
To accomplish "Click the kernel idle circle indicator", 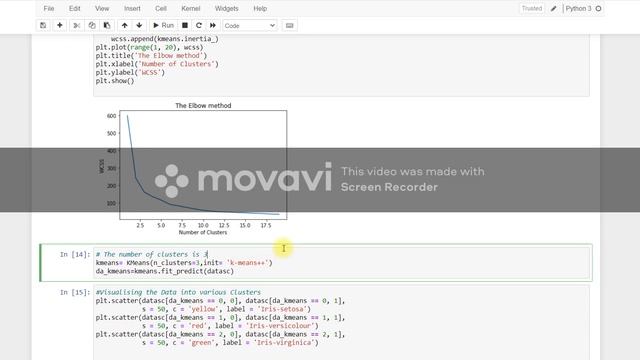I will (598, 8).
